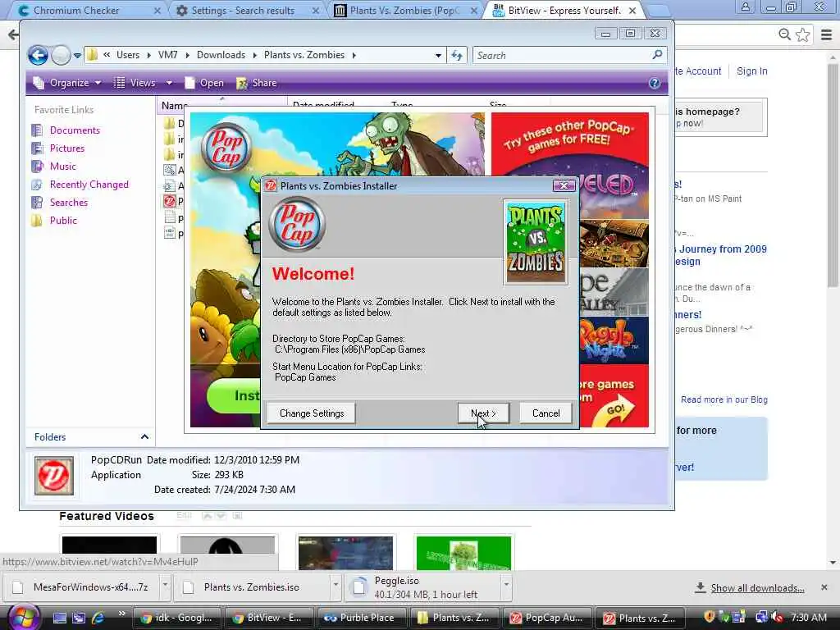Open Public favorite link

[x=63, y=221]
